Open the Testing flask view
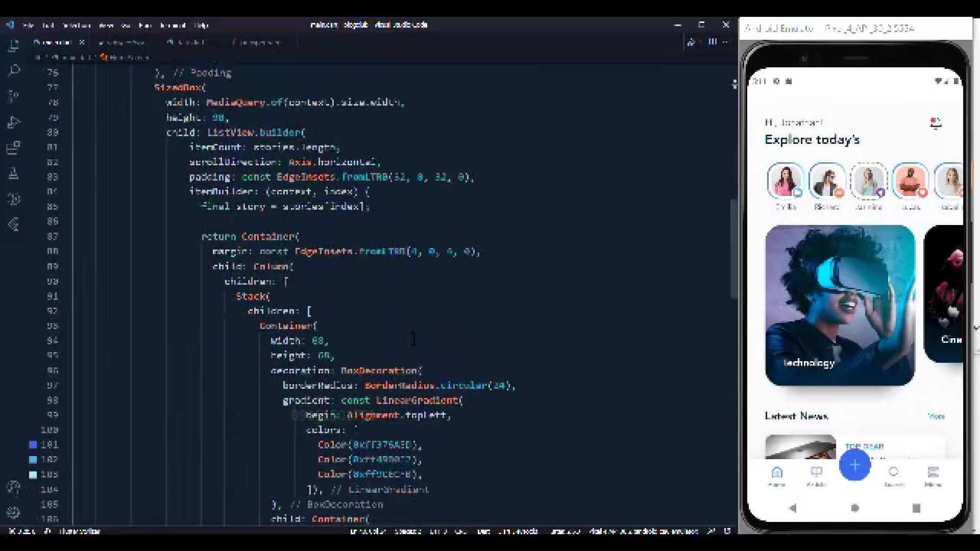The height and width of the screenshot is (551, 980). pos(14,173)
